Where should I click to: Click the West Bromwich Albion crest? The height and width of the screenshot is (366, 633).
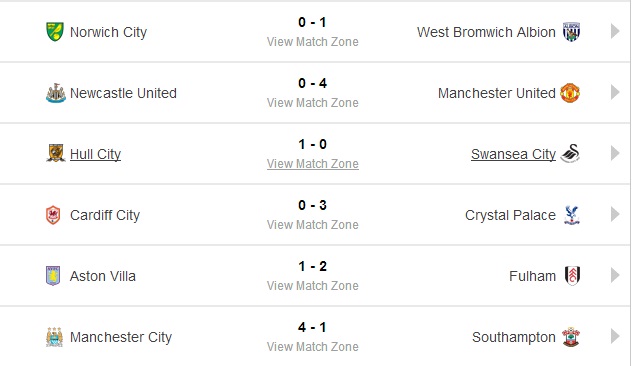(x=571, y=32)
